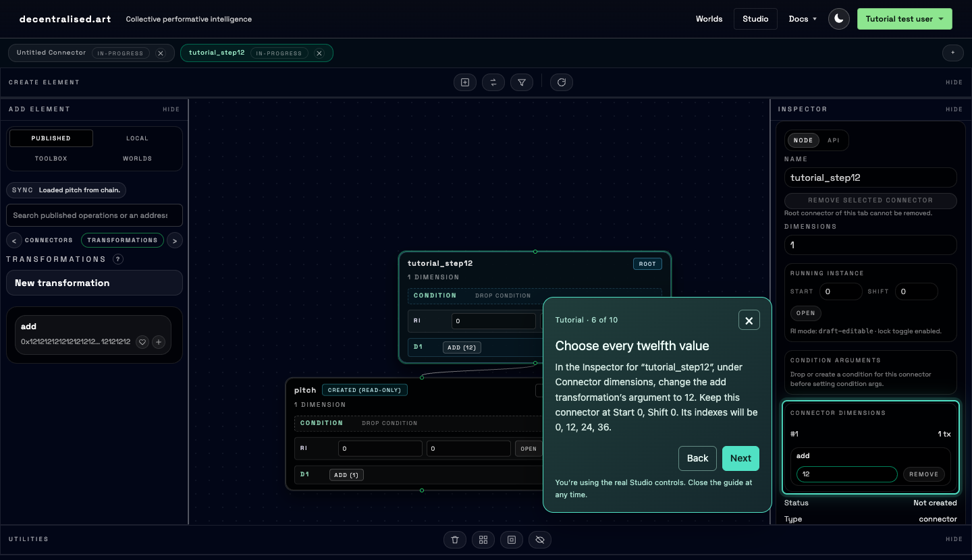Open a new tab with the plus button
This screenshot has height=560, width=972.
953,53
